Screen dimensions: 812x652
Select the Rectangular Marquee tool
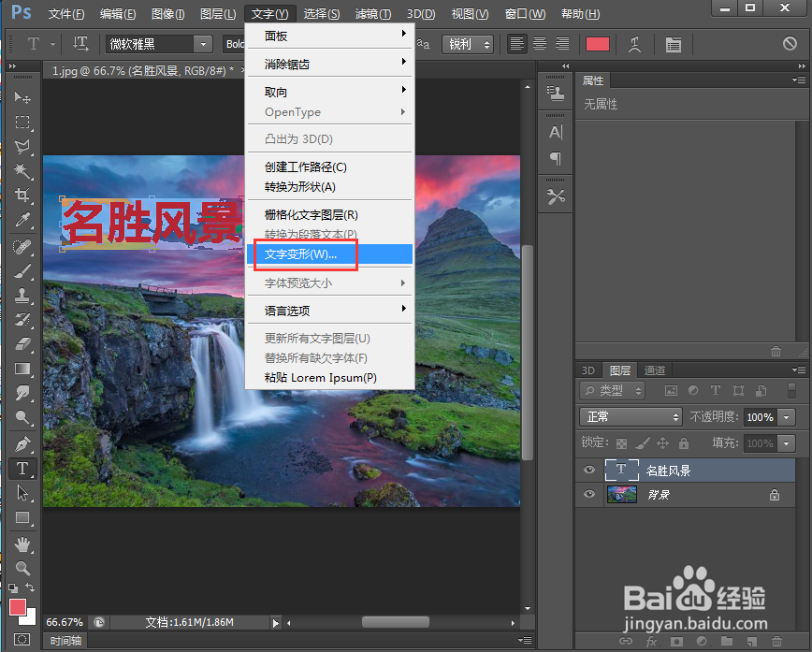point(22,123)
